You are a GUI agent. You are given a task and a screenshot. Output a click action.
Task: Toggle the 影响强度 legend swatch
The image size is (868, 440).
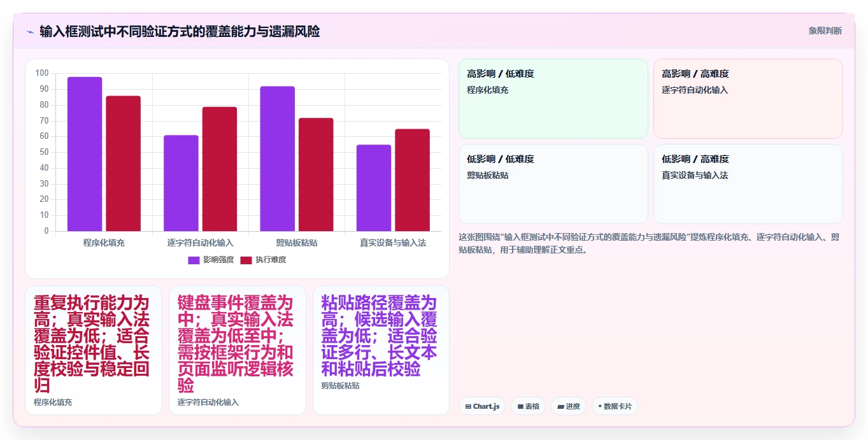(x=194, y=260)
